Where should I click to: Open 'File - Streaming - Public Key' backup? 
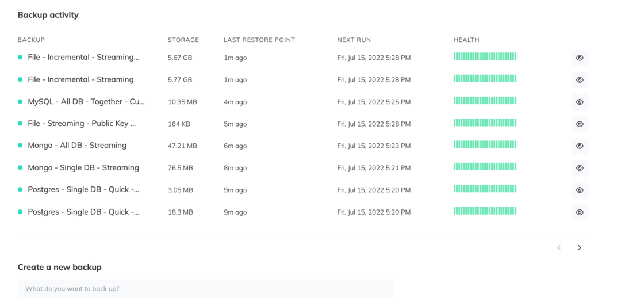[82, 123]
